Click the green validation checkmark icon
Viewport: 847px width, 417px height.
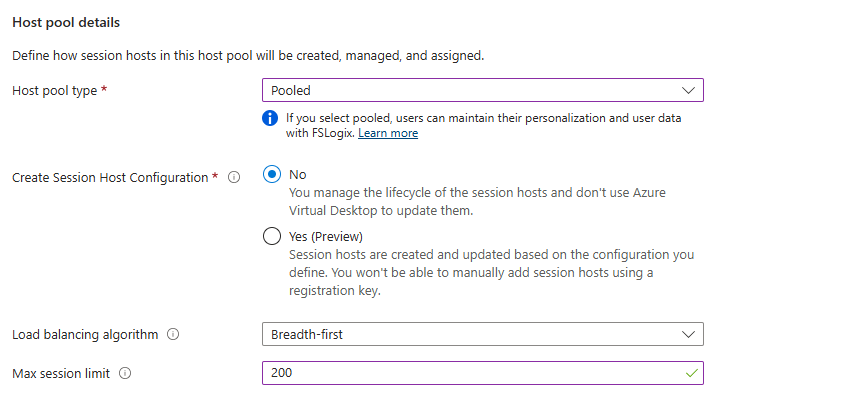[689, 373]
